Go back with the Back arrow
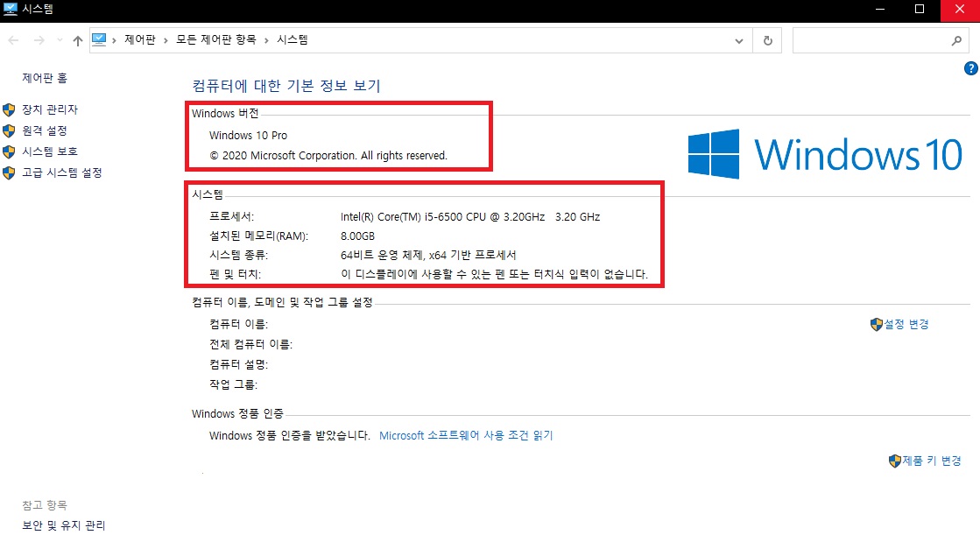 (13, 40)
